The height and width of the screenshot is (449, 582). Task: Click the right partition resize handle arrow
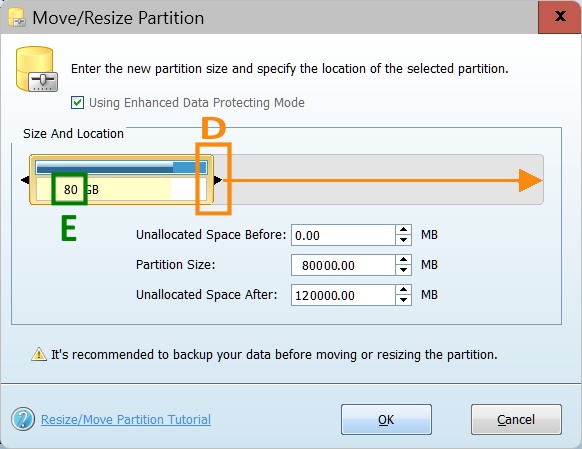tap(218, 180)
